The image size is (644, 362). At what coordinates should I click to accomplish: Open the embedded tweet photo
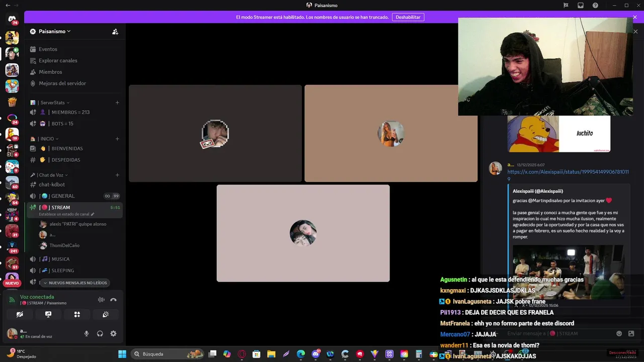(568, 271)
